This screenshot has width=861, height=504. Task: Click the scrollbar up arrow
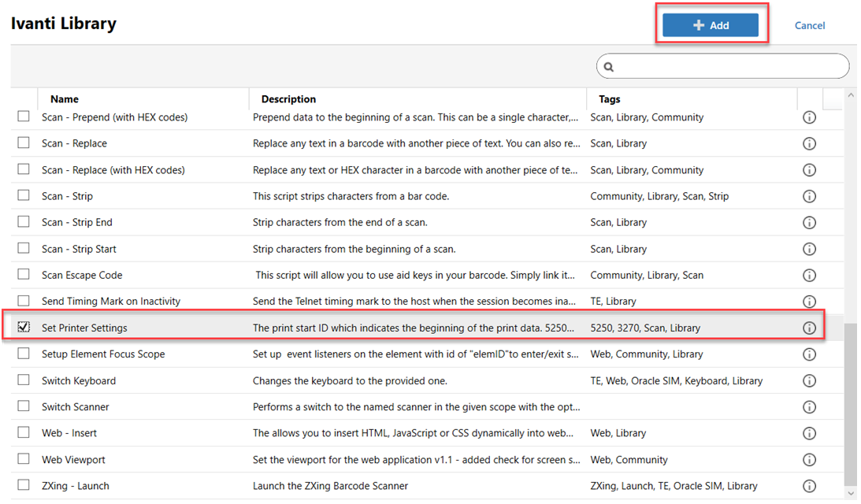(851, 95)
